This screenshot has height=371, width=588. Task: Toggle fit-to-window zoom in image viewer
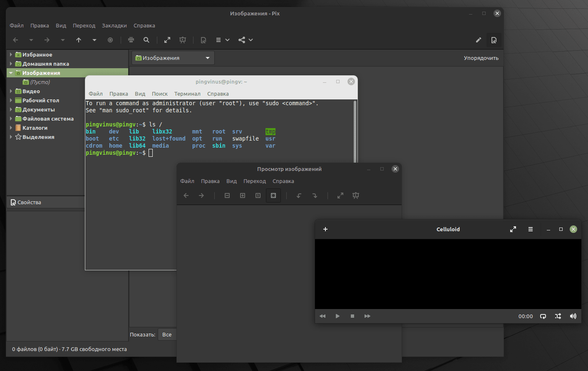click(x=273, y=195)
